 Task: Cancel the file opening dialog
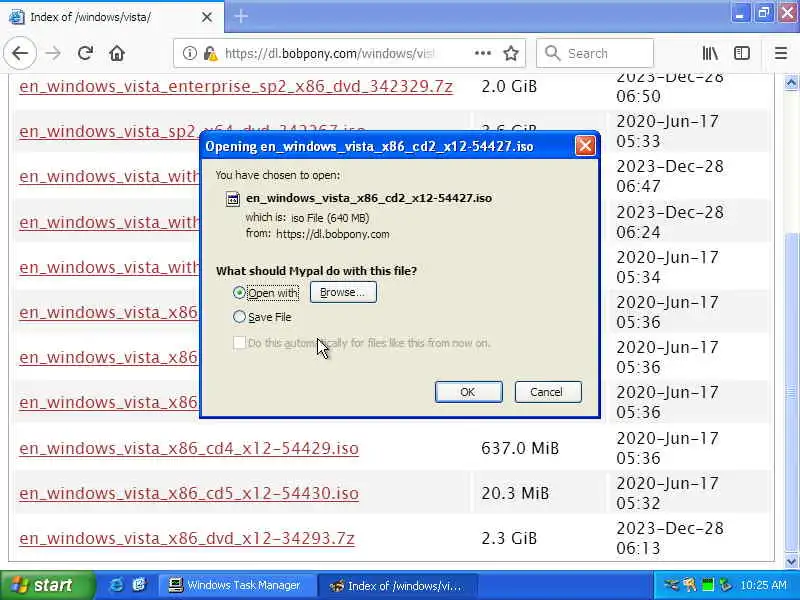tap(547, 392)
